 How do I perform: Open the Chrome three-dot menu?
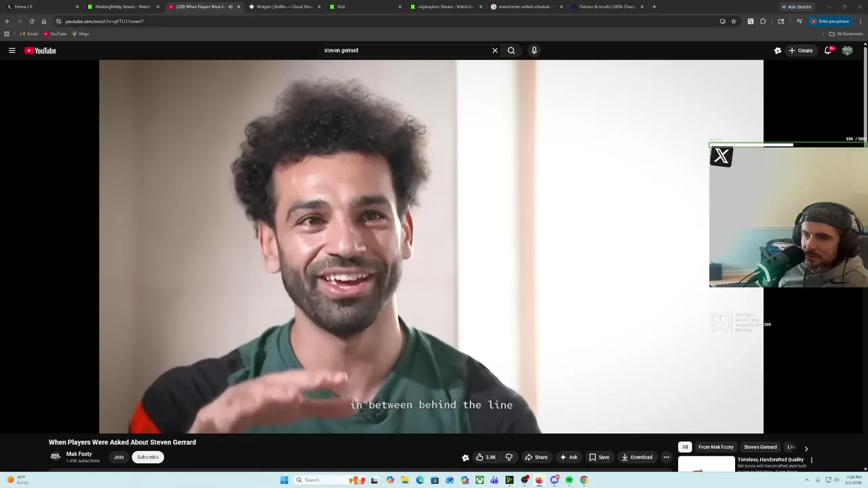[861, 21]
